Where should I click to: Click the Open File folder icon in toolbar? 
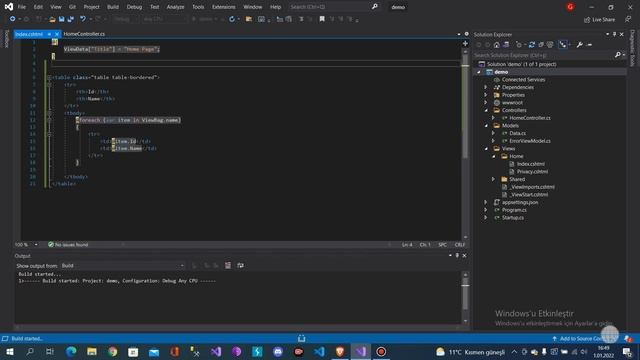coord(52,19)
